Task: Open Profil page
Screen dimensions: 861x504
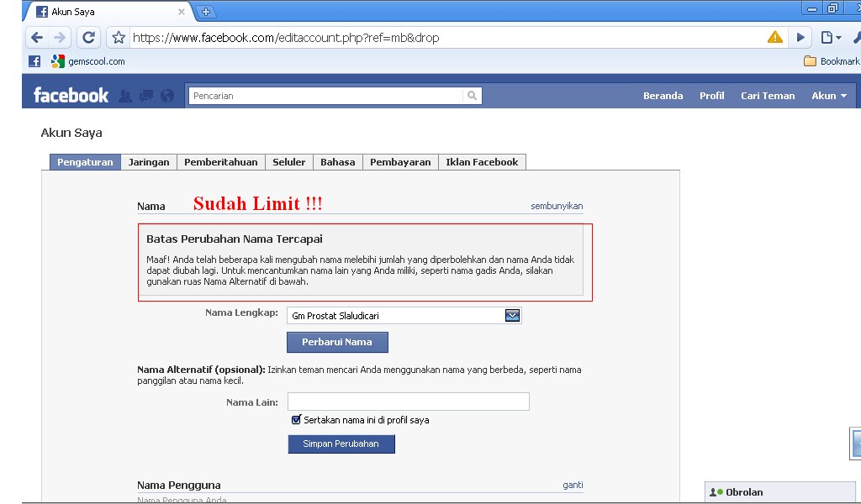Action: click(711, 96)
